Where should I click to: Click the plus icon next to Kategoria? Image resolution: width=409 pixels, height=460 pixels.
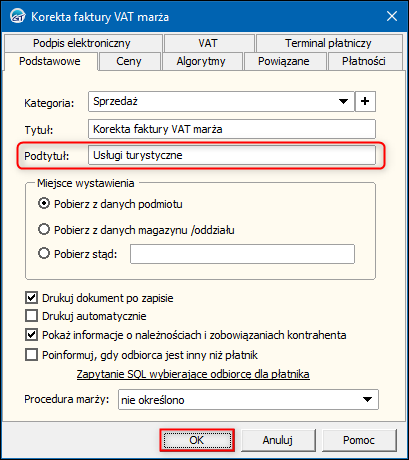coord(365,101)
